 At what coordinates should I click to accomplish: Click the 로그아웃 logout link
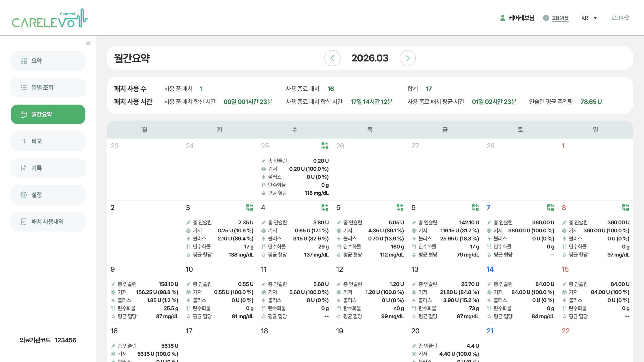coord(620,18)
